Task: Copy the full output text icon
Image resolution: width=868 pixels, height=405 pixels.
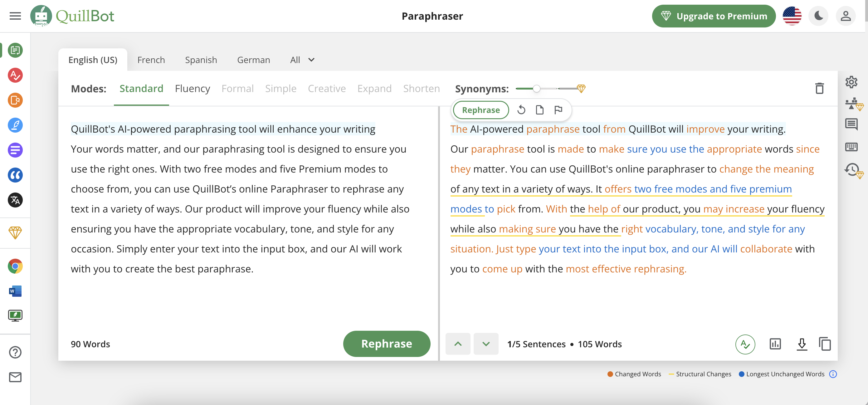Action: tap(825, 344)
